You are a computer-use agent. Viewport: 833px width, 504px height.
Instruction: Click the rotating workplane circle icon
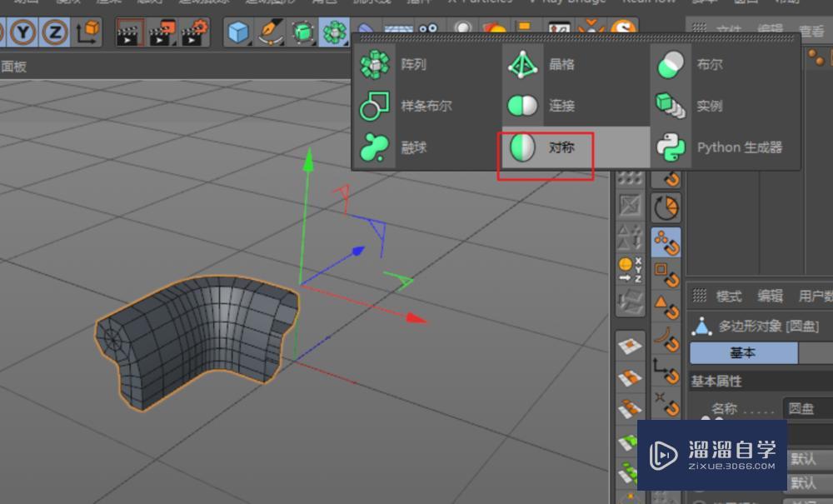click(x=666, y=208)
